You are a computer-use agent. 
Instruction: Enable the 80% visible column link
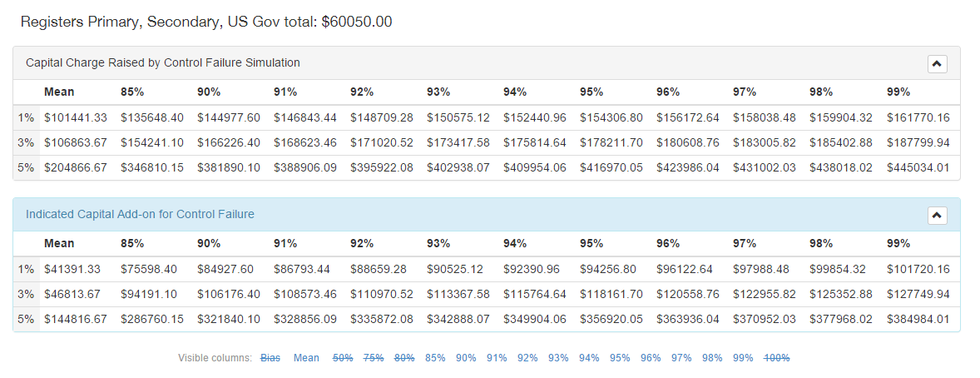404,358
